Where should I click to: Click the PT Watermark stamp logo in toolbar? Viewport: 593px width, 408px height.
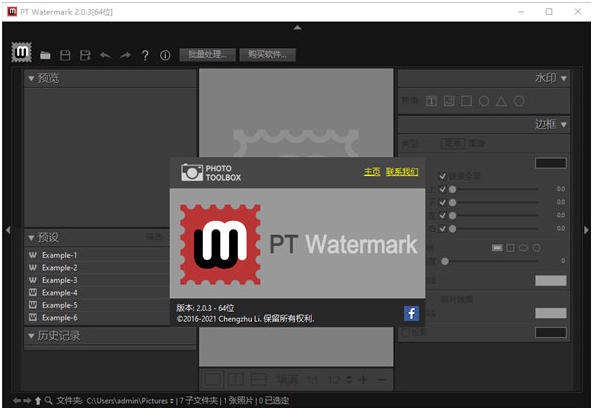coord(21,52)
